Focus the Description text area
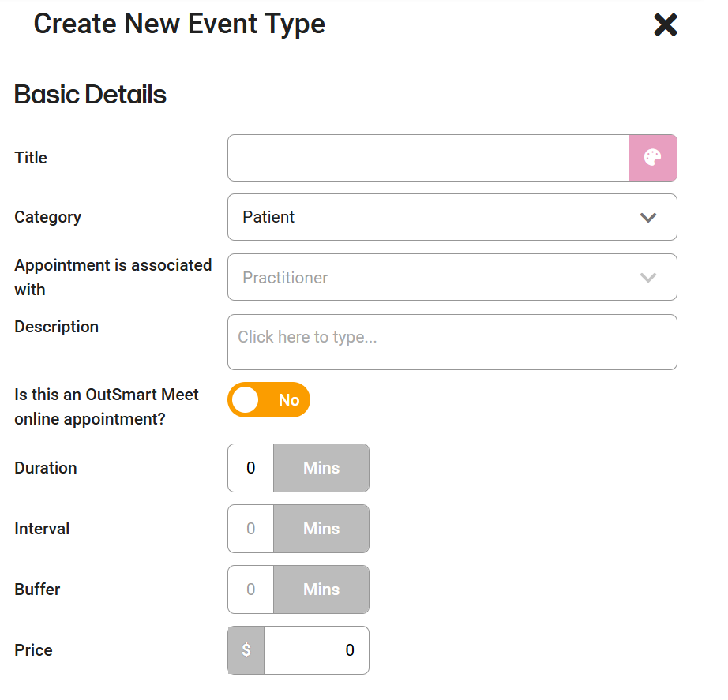Image resolution: width=728 pixels, height=700 pixels. tap(452, 343)
